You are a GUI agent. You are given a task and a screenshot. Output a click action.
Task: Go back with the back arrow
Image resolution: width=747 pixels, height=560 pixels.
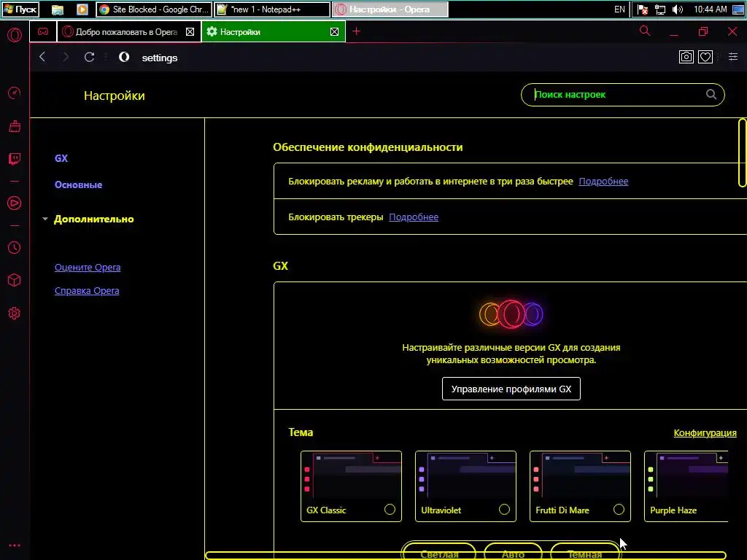(x=42, y=57)
